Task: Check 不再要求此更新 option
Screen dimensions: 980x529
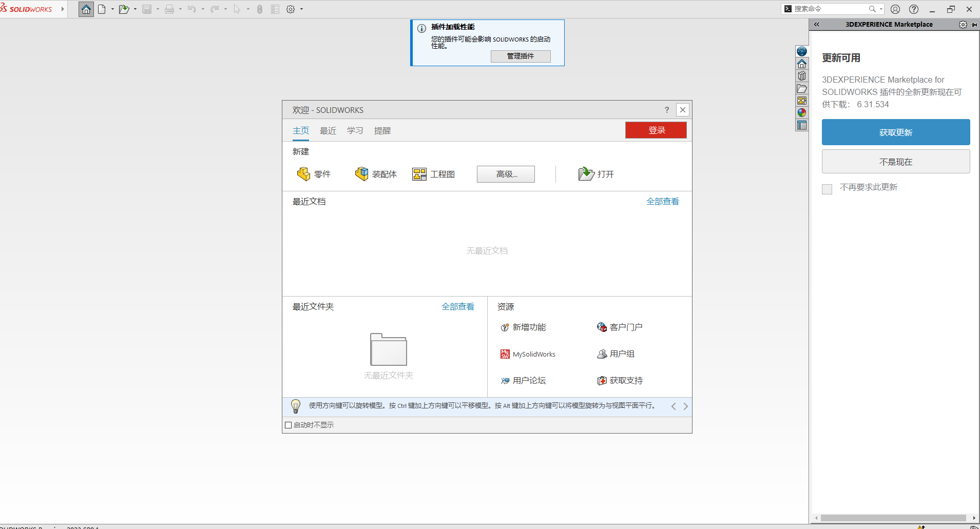Action: pyautogui.click(x=827, y=189)
